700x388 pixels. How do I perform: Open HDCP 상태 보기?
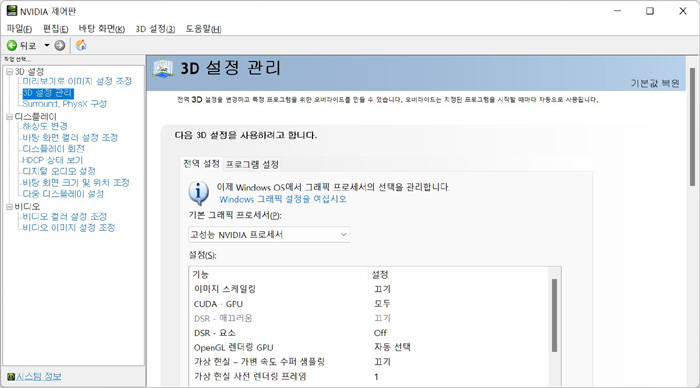(52, 160)
